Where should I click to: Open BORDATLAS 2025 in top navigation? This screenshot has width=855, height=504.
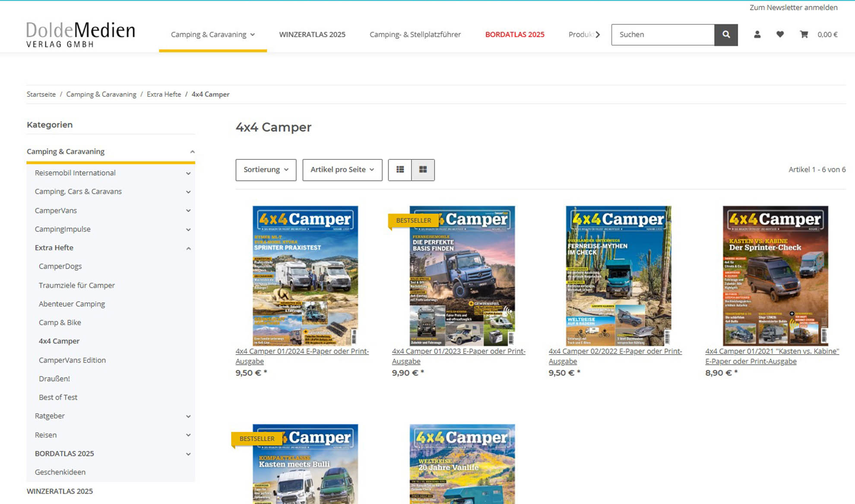tap(514, 35)
